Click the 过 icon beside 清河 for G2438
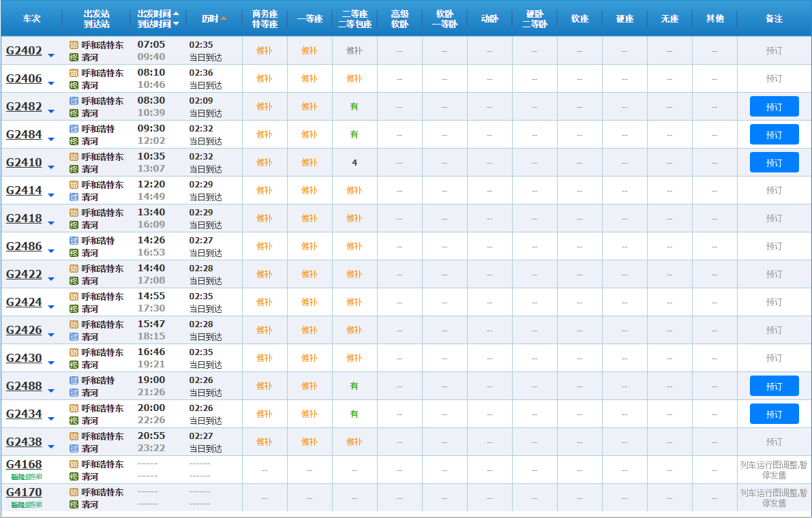The height and width of the screenshot is (518, 812). click(74, 448)
